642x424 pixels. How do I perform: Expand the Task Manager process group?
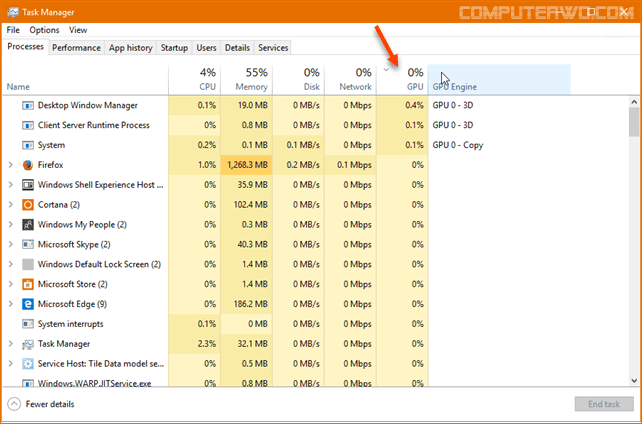pyautogui.click(x=11, y=344)
